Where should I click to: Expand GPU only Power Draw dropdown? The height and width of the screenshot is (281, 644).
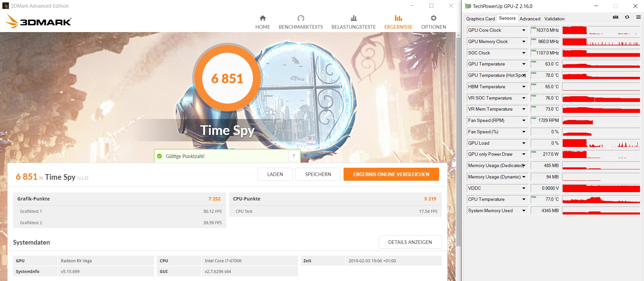tap(524, 154)
